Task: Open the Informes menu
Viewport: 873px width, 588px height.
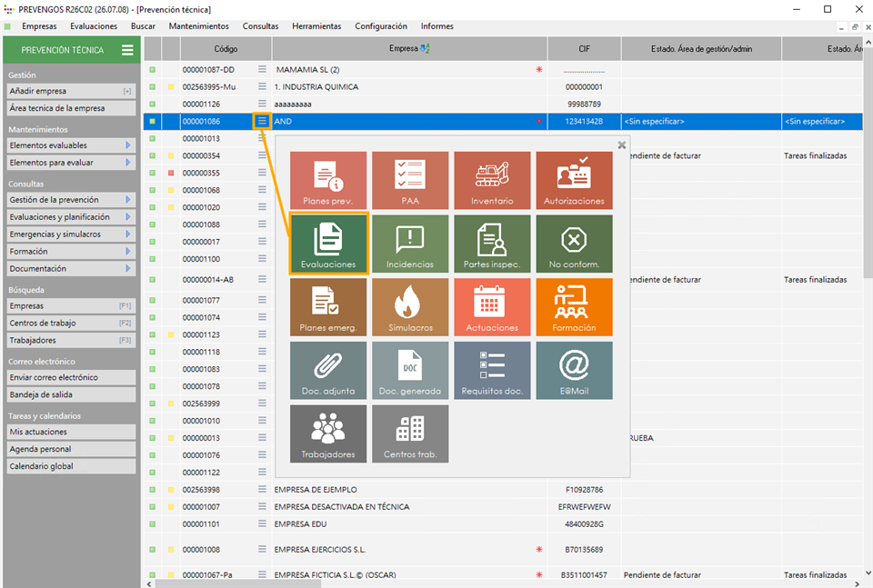Action: click(x=437, y=26)
